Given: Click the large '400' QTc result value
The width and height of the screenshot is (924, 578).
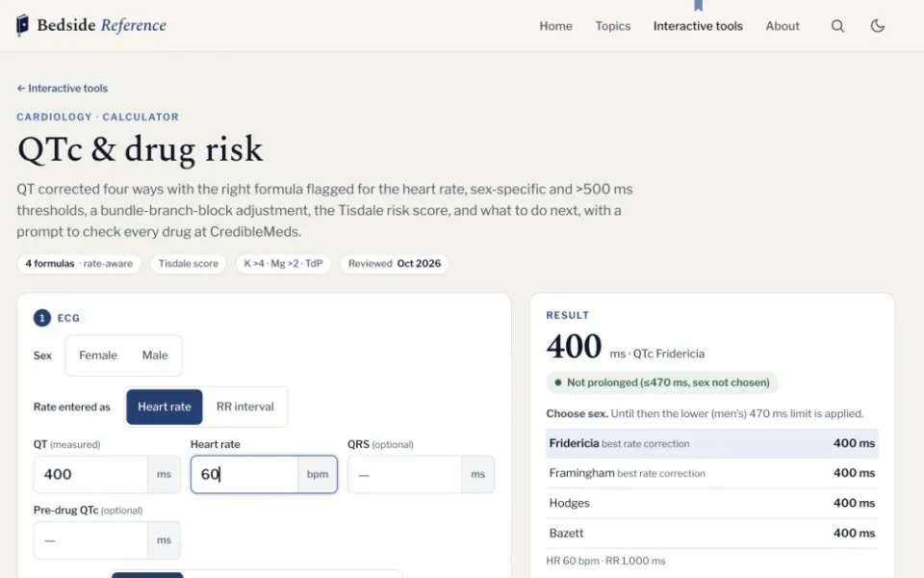Looking at the screenshot, I should [574, 346].
